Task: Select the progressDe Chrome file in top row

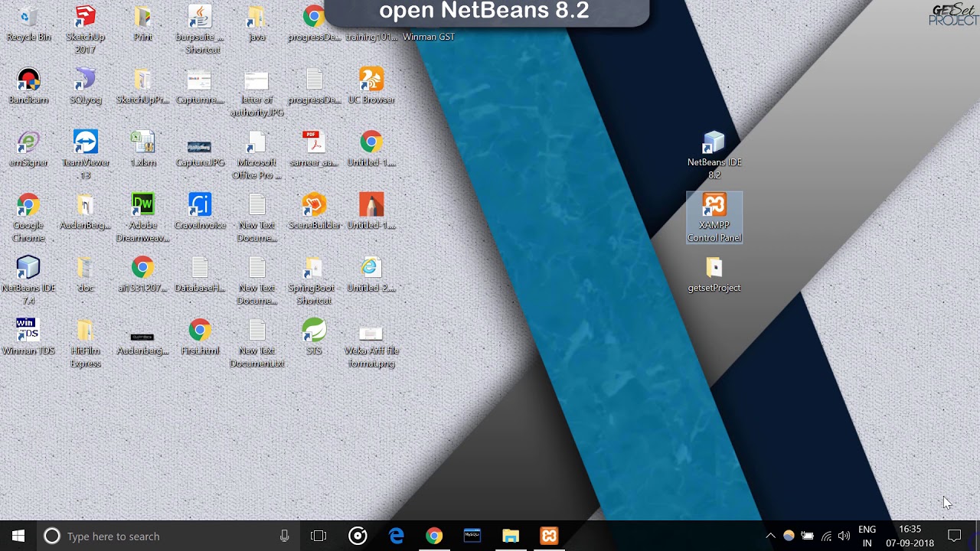Action: (313, 23)
